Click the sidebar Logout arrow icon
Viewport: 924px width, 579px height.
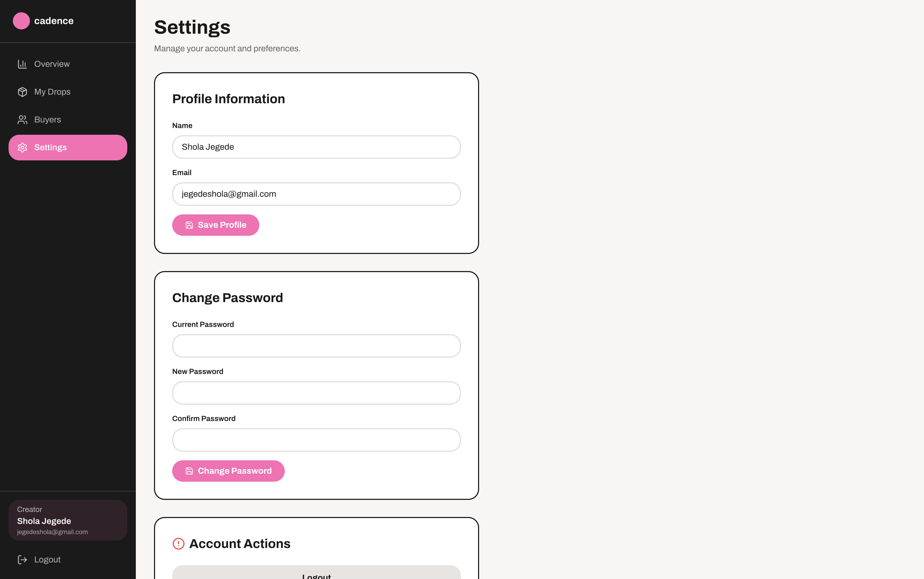click(x=22, y=559)
